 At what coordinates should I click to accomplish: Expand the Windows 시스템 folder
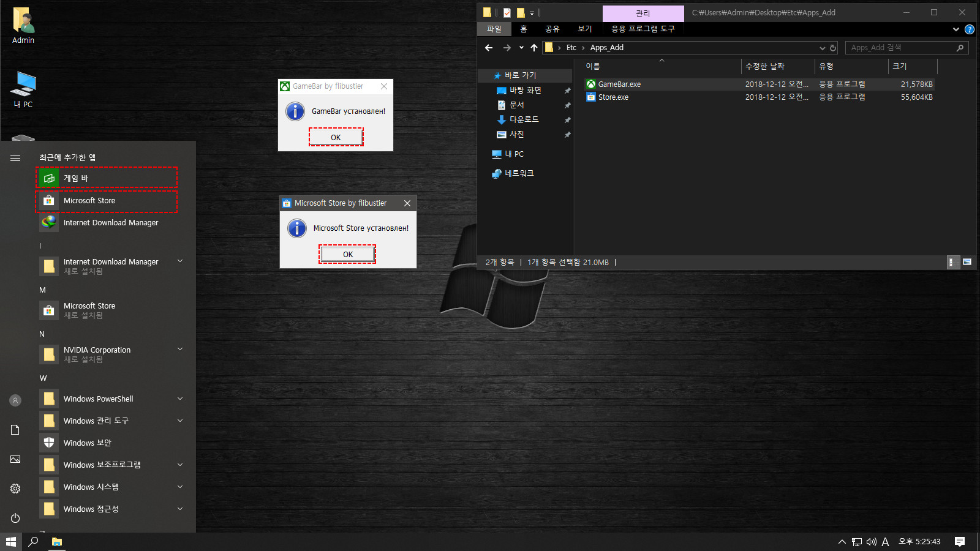(180, 487)
